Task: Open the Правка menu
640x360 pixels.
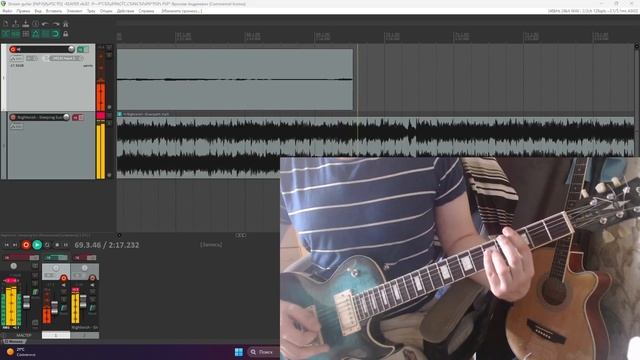Action: pyautogui.click(x=23, y=11)
